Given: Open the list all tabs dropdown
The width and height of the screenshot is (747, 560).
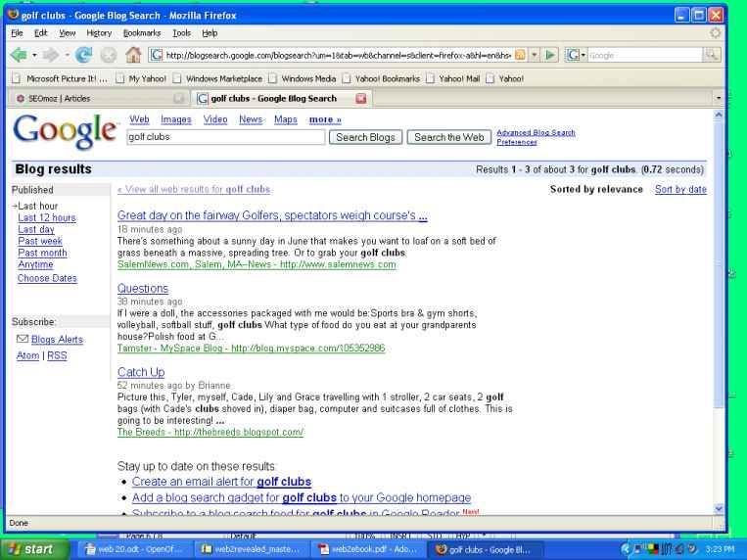Looking at the screenshot, I should [x=720, y=98].
